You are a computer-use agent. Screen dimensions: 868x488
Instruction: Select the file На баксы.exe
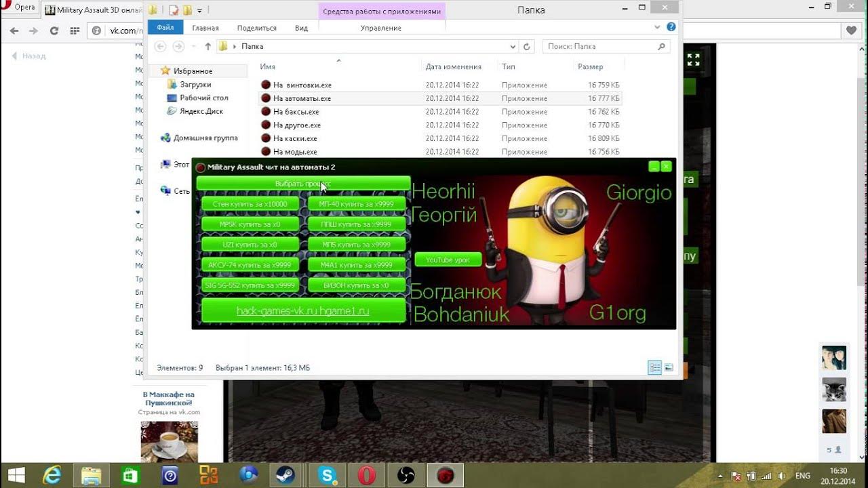(x=439, y=112)
